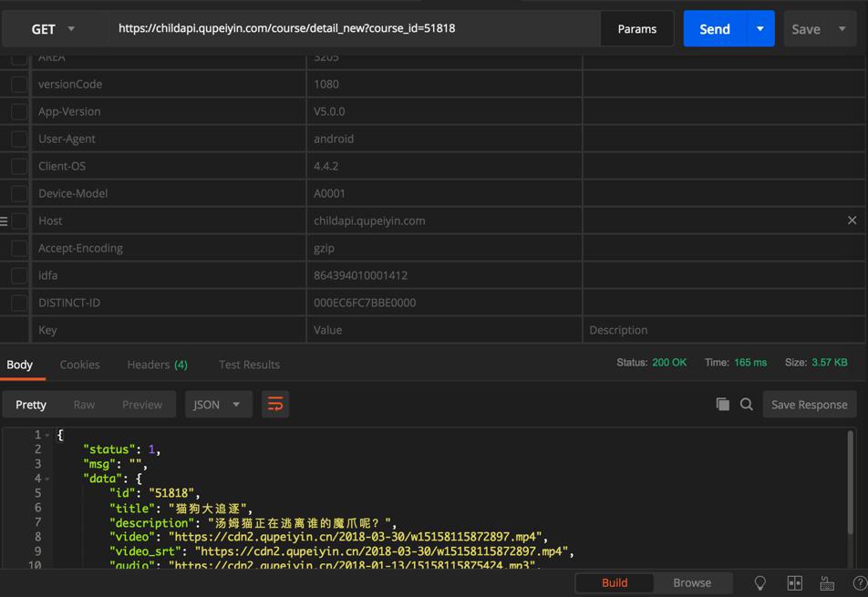The height and width of the screenshot is (597, 868).
Task: Toggle line wrap in response viewer
Action: [x=274, y=405]
